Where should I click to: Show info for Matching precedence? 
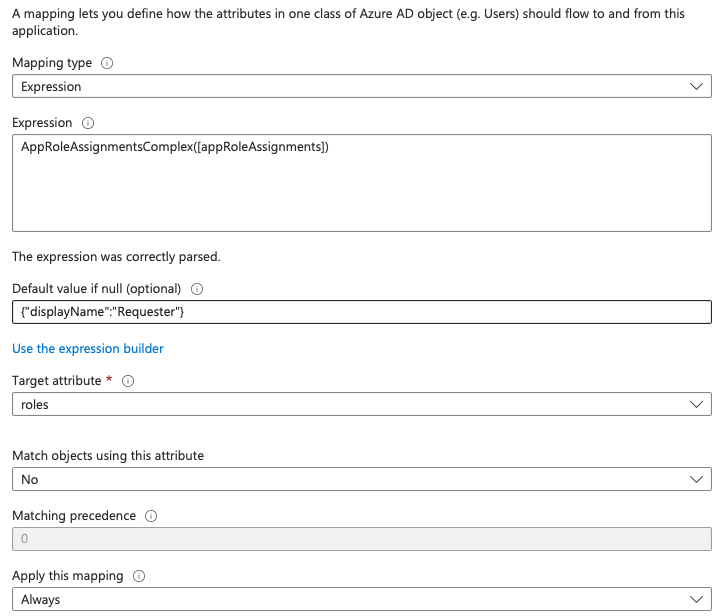(151, 516)
